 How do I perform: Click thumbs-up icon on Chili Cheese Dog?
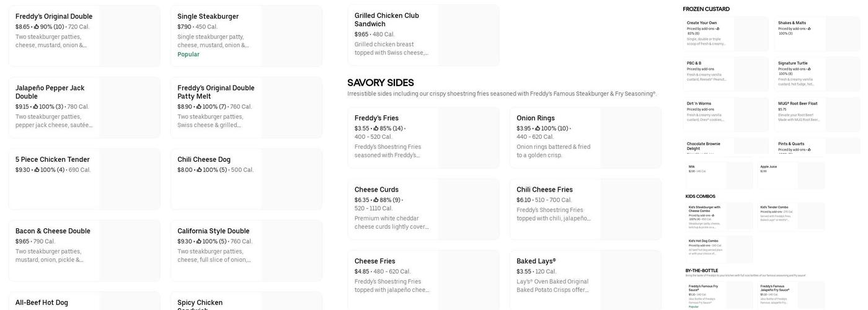(x=199, y=170)
